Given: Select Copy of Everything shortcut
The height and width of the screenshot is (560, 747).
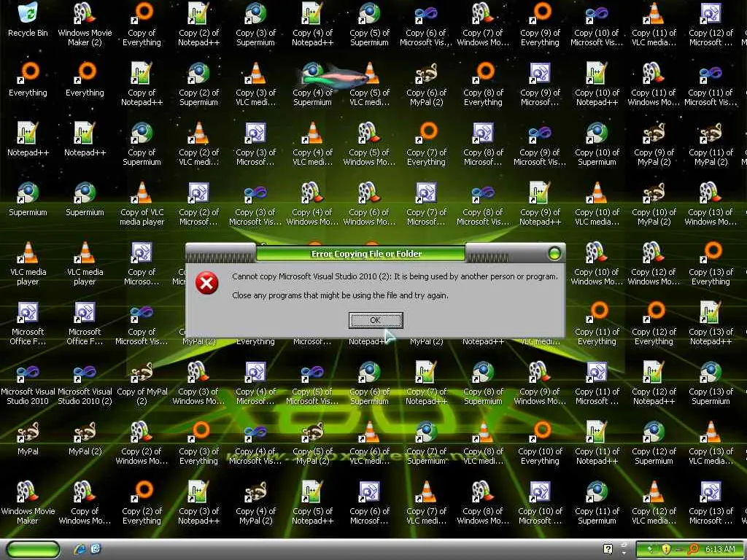Looking at the screenshot, I should [142, 25].
